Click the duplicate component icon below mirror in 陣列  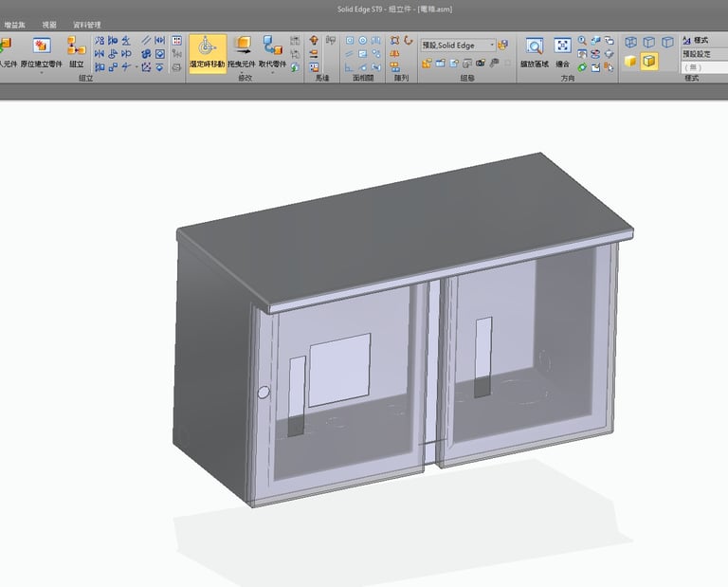394,67
